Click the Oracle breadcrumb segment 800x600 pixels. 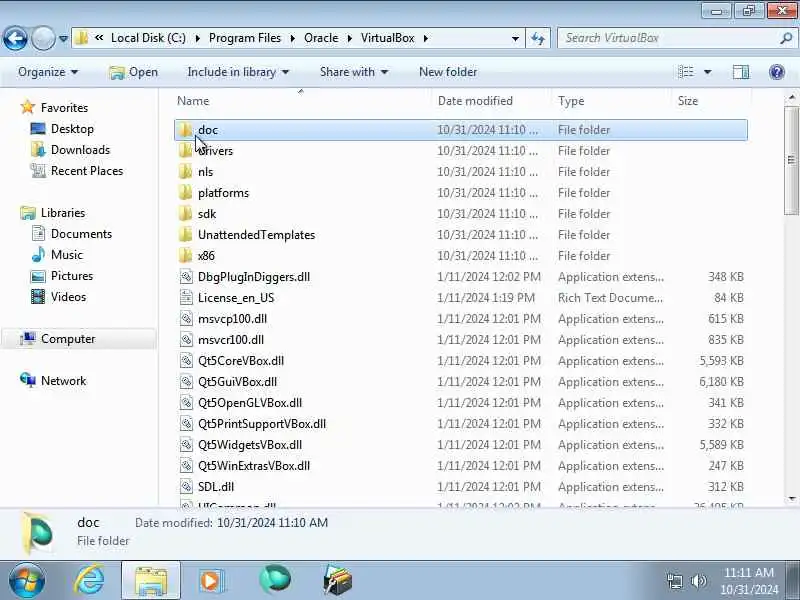click(321, 38)
